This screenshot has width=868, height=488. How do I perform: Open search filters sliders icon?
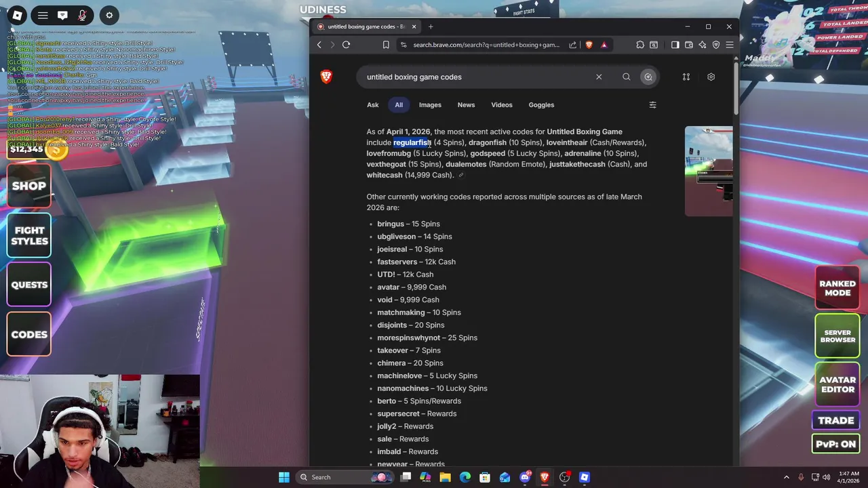tap(652, 105)
